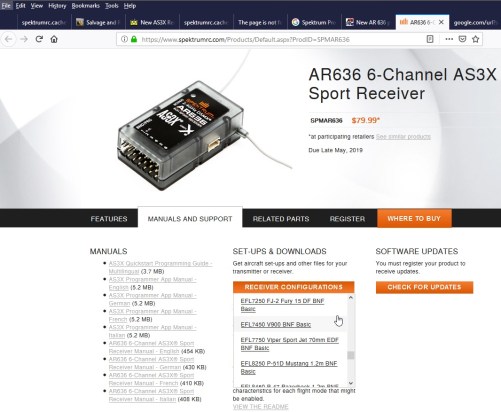The image size is (501, 412).
Task: Open the Help menu
Action: click(130, 6)
